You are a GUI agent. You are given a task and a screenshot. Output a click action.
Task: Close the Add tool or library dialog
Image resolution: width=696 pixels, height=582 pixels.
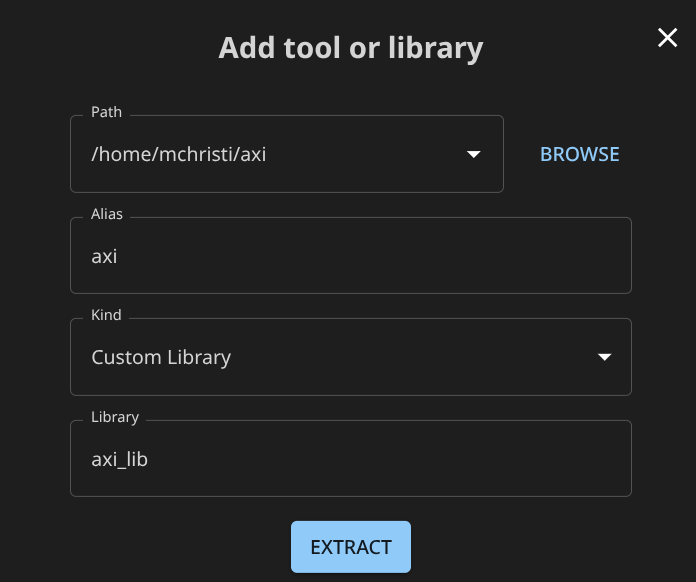click(x=667, y=38)
